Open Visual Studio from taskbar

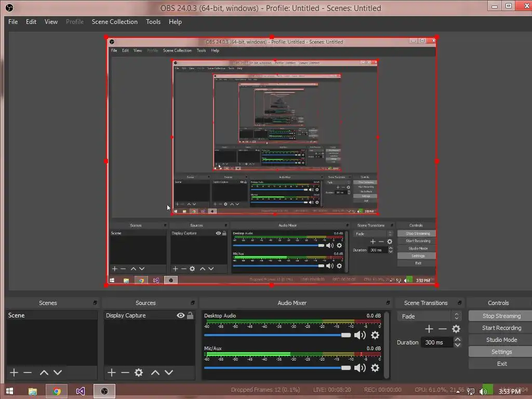click(x=81, y=391)
